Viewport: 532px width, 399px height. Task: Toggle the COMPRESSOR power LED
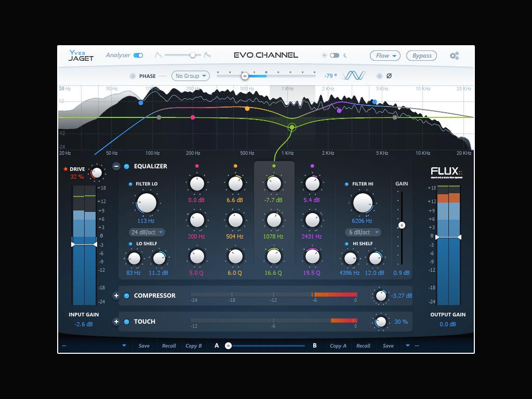click(127, 296)
